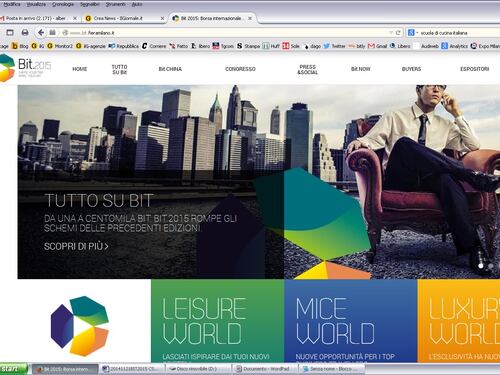Click the Bit.2015 site logo in header
Viewport: 500px width, 375px height.
pos(25,68)
